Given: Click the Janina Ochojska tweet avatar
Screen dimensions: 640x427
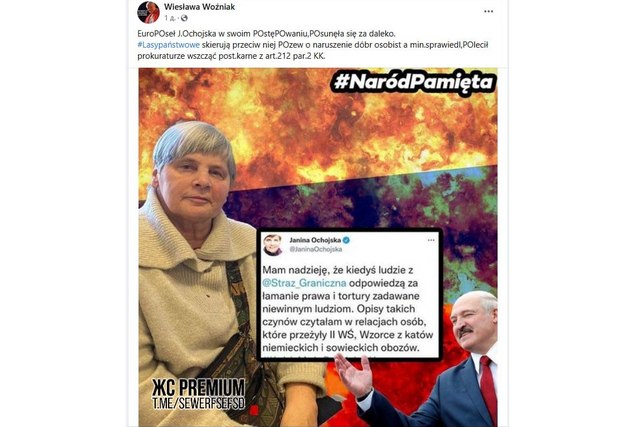Looking at the screenshot, I should (273, 245).
